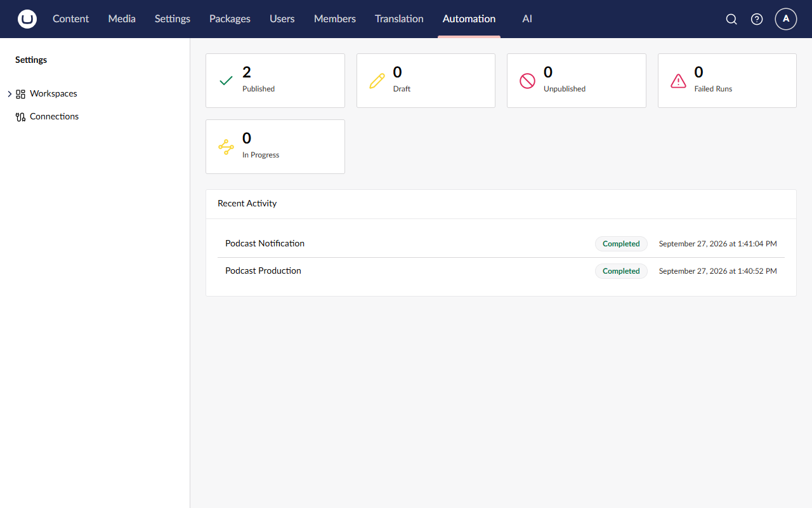Open the Packages section

click(x=230, y=19)
